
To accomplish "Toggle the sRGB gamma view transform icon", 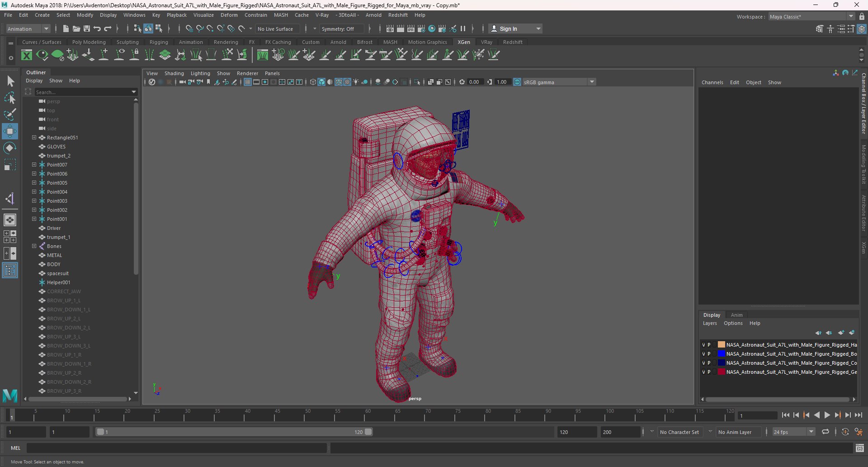I will tap(517, 82).
